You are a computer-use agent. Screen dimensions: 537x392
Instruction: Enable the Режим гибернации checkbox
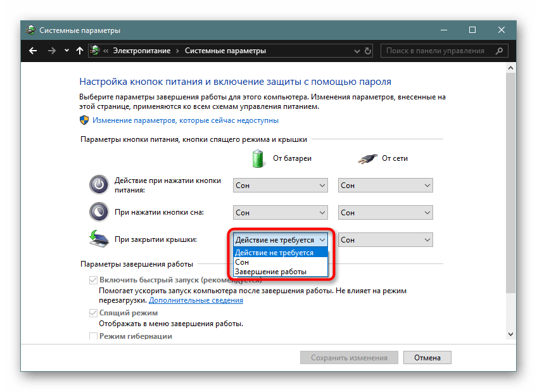coord(94,336)
